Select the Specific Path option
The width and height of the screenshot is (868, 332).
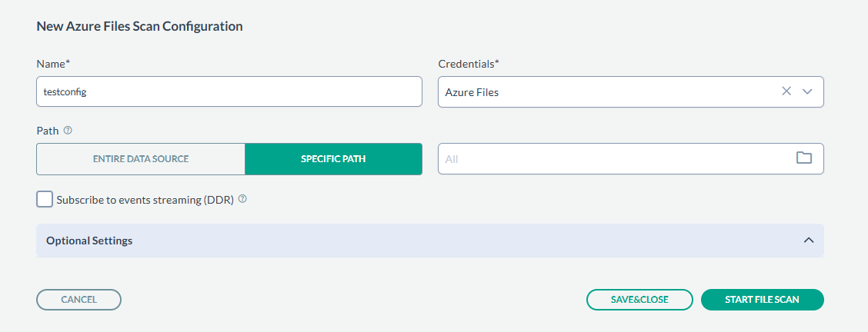pos(333,159)
